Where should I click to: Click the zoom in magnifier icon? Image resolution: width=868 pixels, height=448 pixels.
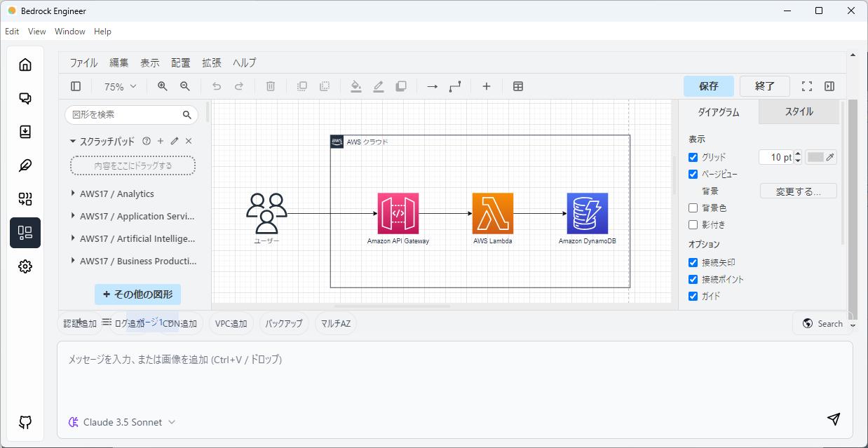click(163, 86)
